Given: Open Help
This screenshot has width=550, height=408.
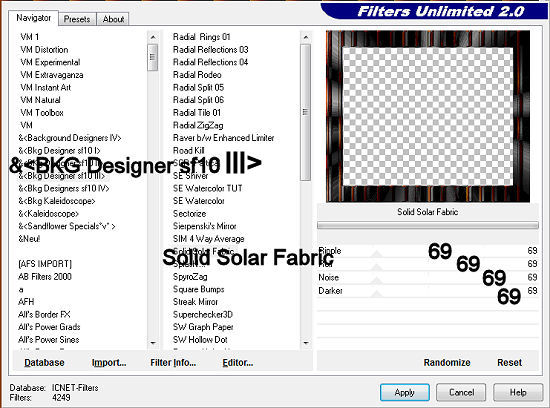Looking at the screenshot, I should (x=518, y=392).
